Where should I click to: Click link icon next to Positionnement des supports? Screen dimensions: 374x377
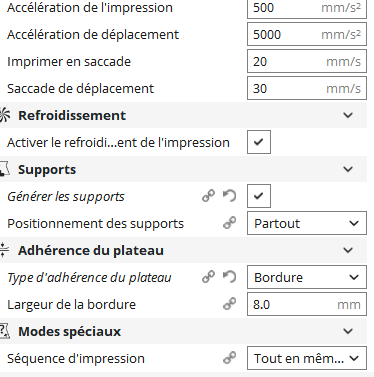(229, 223)
